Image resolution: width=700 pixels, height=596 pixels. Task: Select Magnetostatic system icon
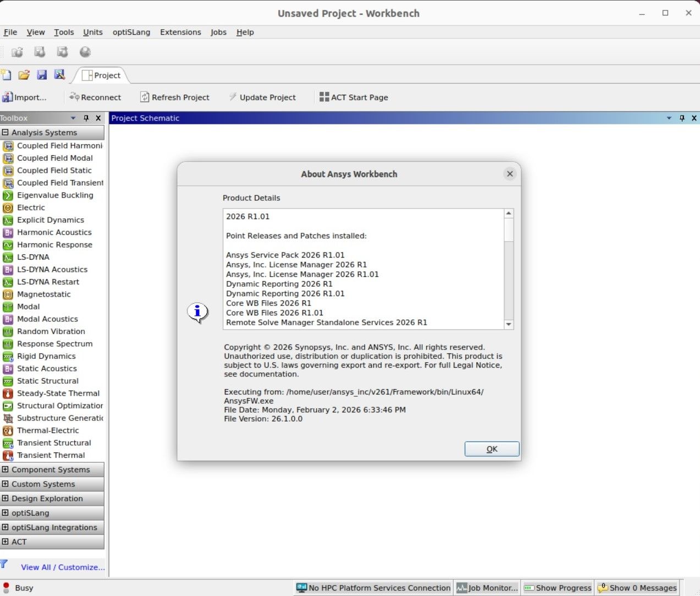(x=8, y=294)
